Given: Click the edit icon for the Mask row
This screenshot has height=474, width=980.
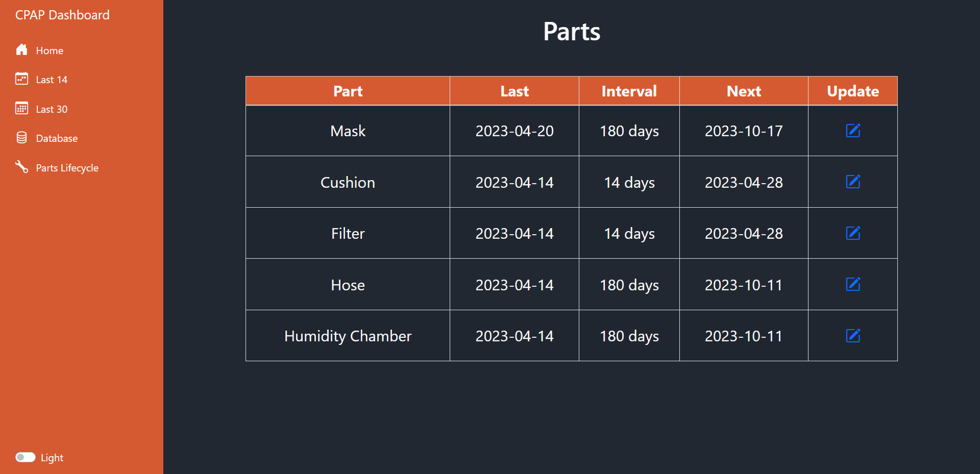Looking at the screenshot, I should (x=853, y=131).
